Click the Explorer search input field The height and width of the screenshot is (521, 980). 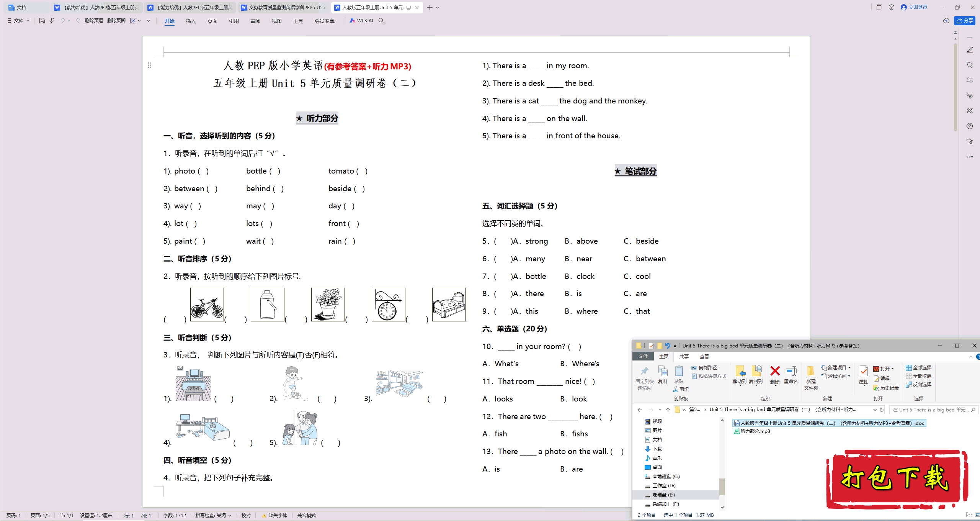coord(934,410)
